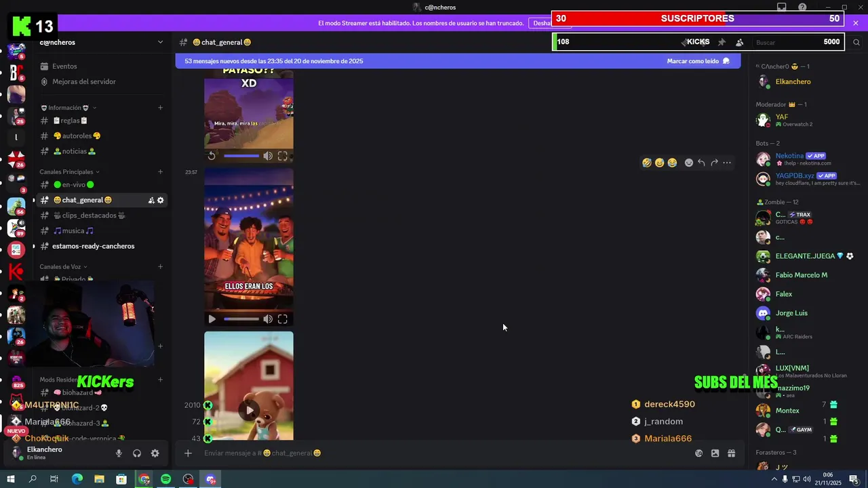868x488 pixels.
Task: Open Spotify from the taskbar
Action: pyautogui.click(x=166, y=479)
